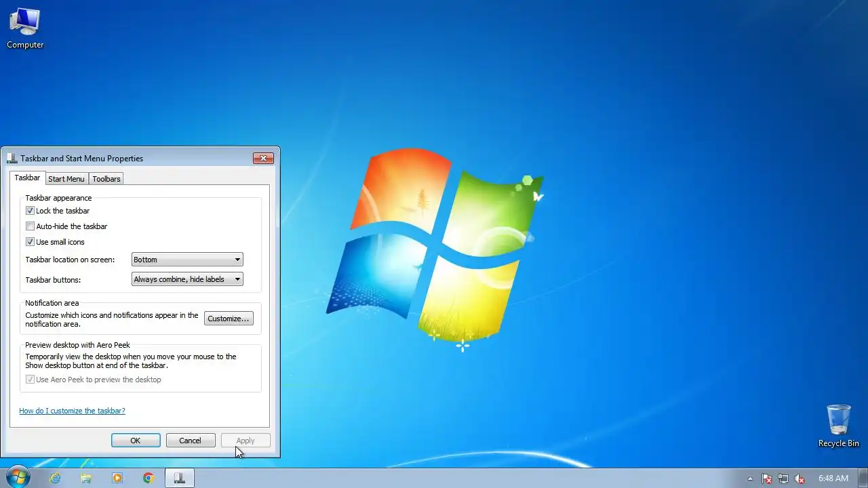Click the Cancel button
Viewport: 868px width, 488px height.
click(x=190, y=441)
